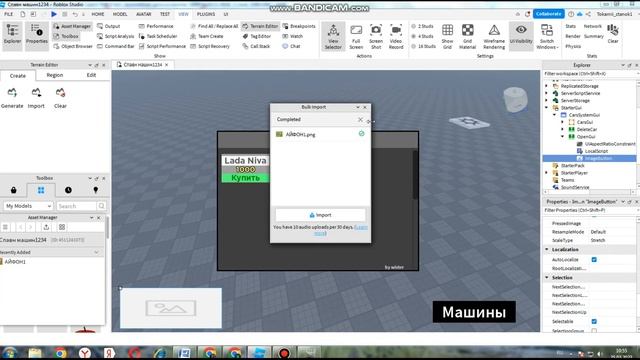The height and width of the screenshot is (360, 640).
Task: Open the PLUGINS ribbon tab
Action: (x=206, y=14)
